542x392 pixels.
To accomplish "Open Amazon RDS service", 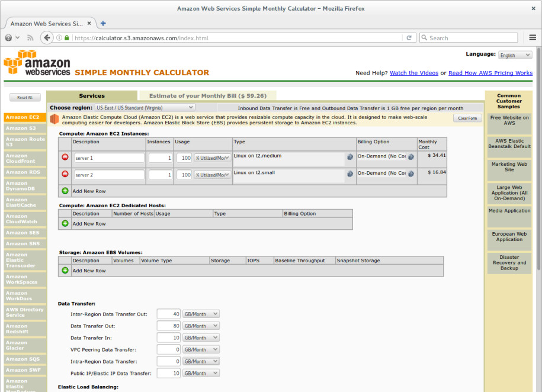I will click(x=25, y=172).
